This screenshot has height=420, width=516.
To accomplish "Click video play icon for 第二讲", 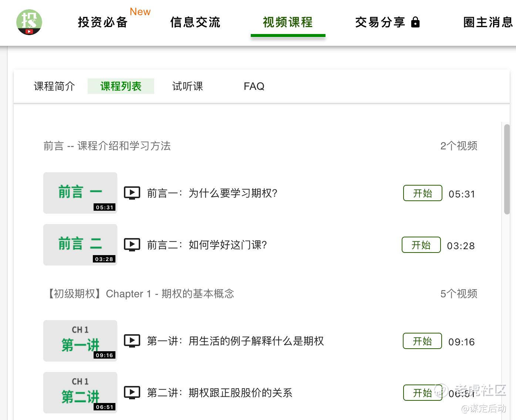I will point(132,393).
